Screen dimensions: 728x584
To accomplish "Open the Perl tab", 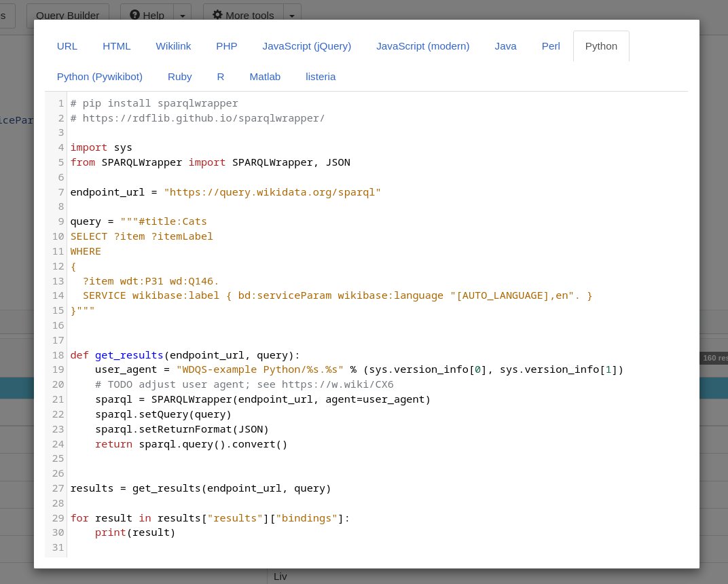I will 551,46.
